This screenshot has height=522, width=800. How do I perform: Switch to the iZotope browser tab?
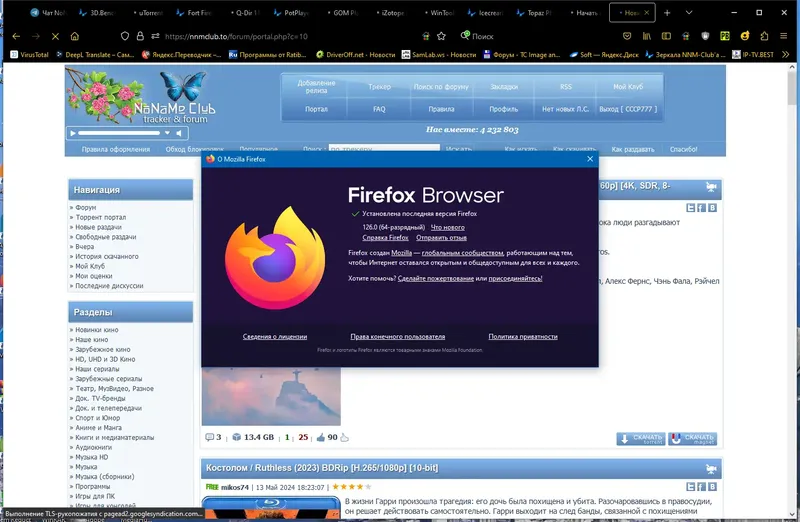389,13
